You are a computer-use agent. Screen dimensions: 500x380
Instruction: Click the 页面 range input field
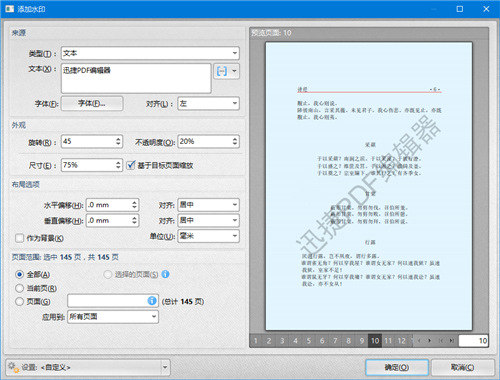click(x=113, y=301)
